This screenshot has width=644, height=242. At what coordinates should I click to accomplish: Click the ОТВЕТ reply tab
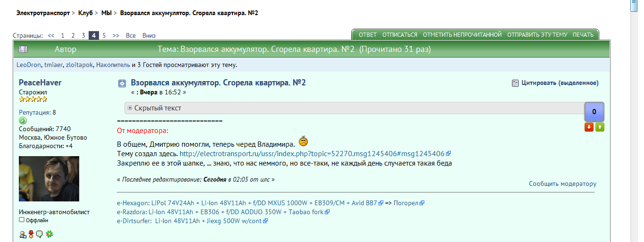[x=367, y=35]
